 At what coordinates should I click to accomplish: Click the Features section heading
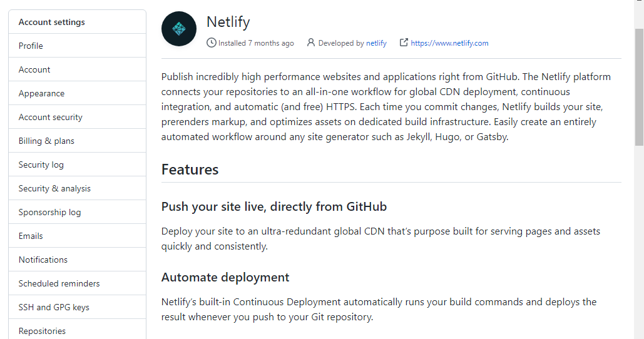(190, 169)
